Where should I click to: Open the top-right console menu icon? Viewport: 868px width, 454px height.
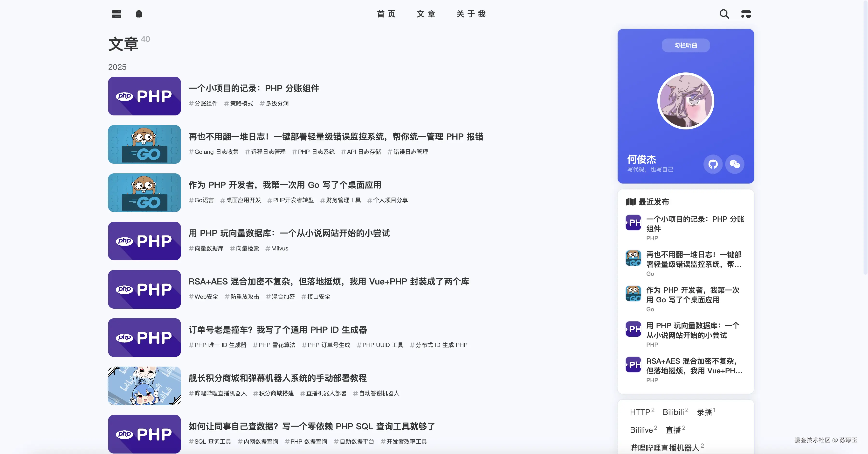pos(746,14)
